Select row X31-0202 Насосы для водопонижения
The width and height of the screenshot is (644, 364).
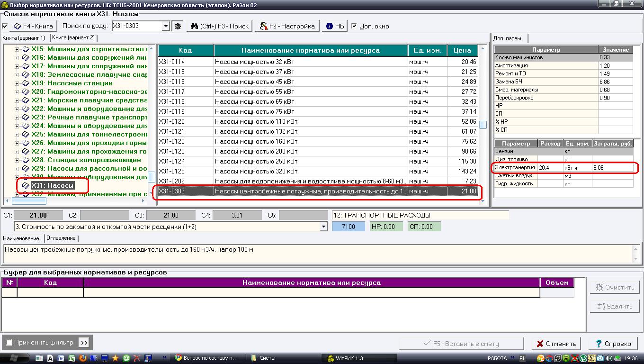[x=318, y=181]
